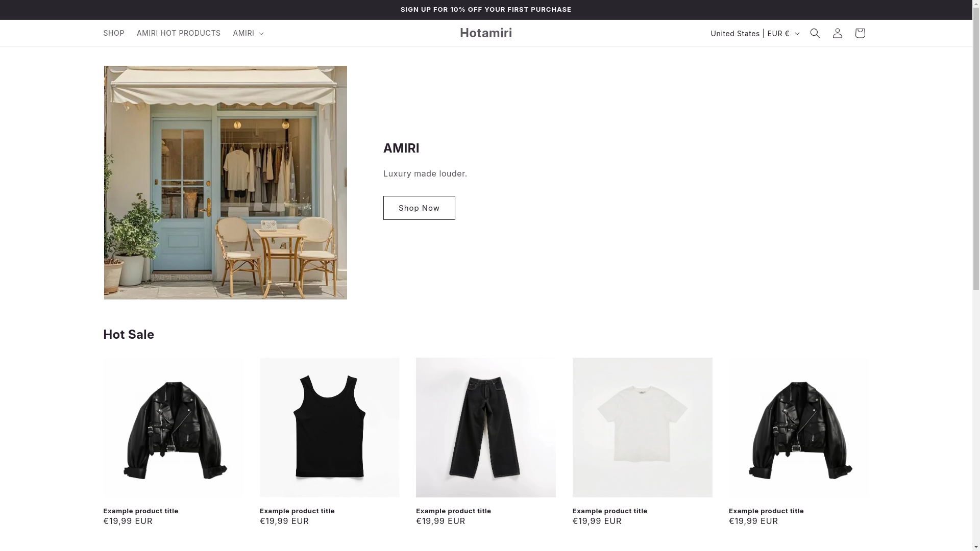980x551 pixels.
Task: Click the 'Luxury made louder.' tagline
Action: click(425, 173)
